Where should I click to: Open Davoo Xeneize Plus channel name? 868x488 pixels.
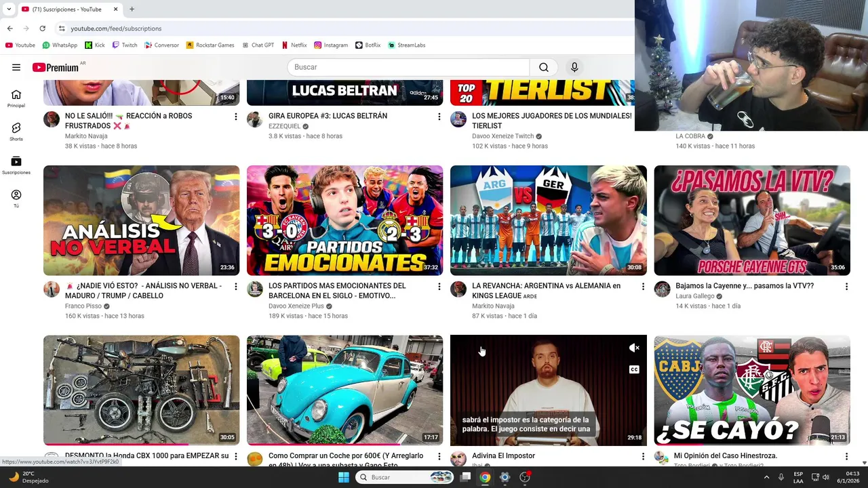click(x=296, y=306)
